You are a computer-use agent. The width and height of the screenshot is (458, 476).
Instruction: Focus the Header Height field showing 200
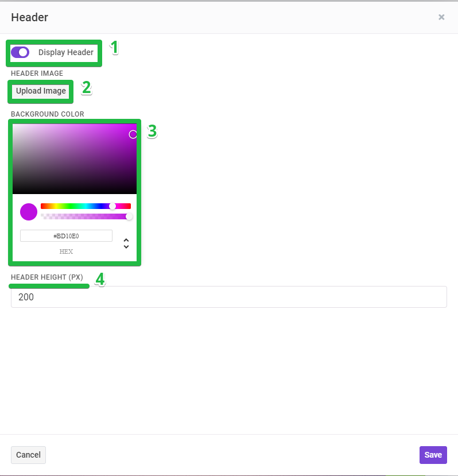pyautogui.click(x=229, y=297)
